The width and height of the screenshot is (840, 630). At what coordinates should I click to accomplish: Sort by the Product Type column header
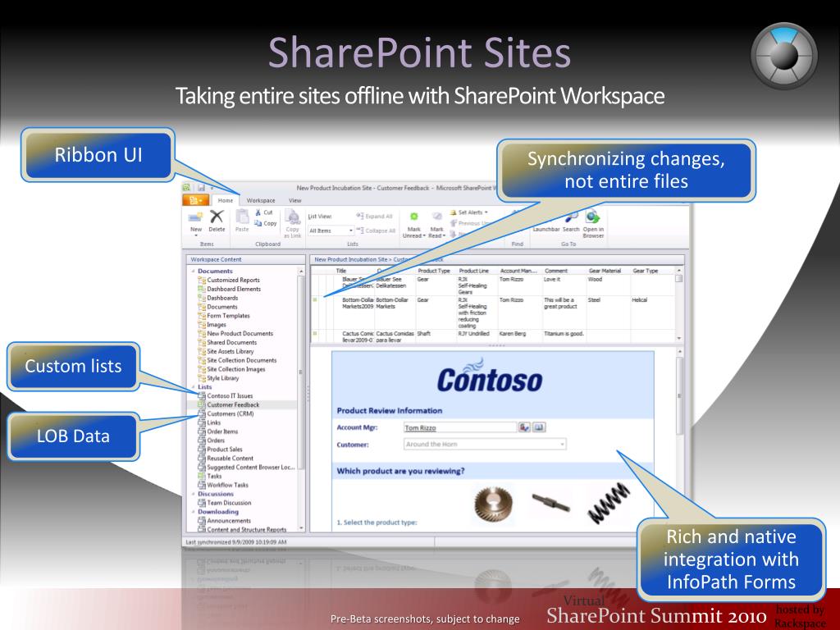tap(436, 271)
